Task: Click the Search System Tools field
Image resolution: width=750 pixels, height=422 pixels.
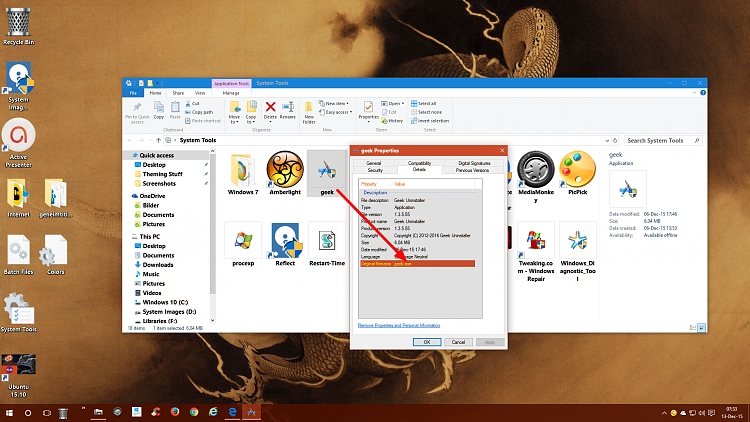Action: (662, 141)
